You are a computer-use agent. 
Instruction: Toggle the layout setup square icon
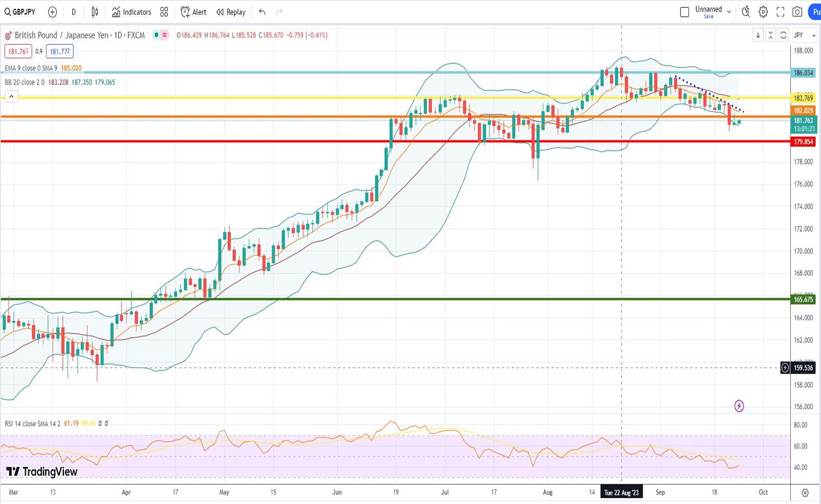point(684,12)
